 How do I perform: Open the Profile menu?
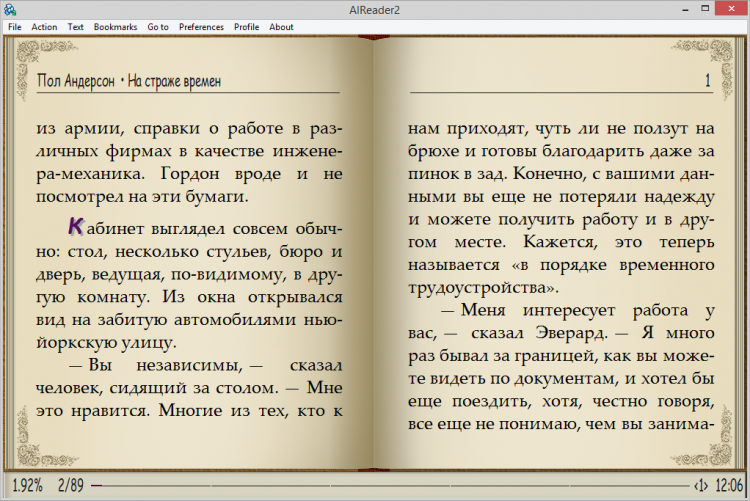[246, 27]
